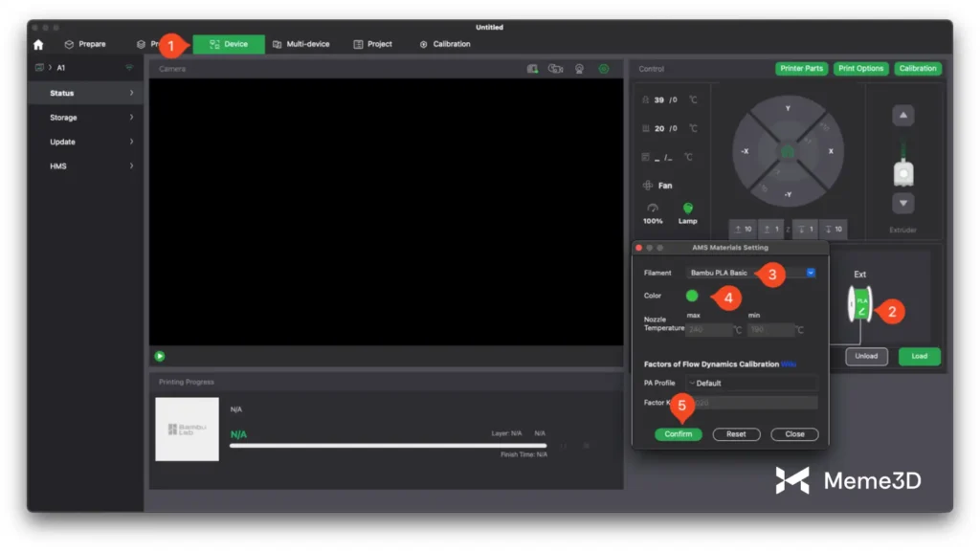
Task: Click the extruder down arrow
Action: (x=902, y=204)
